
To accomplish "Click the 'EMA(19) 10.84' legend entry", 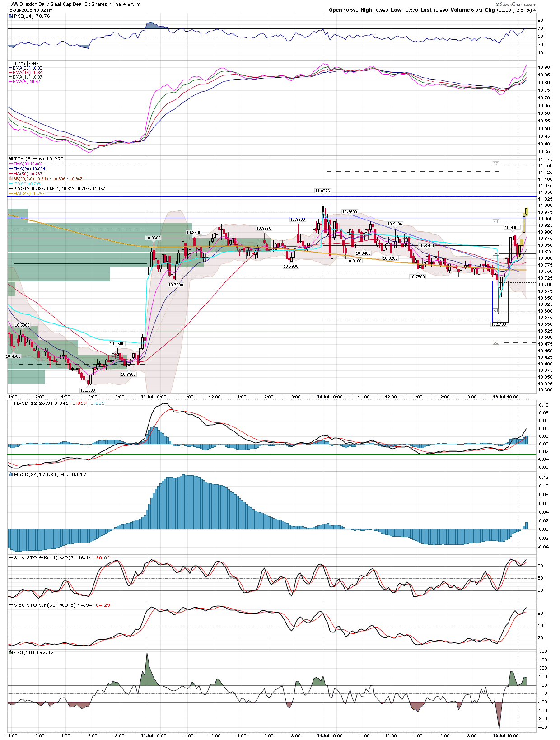I will click(28, 73).
